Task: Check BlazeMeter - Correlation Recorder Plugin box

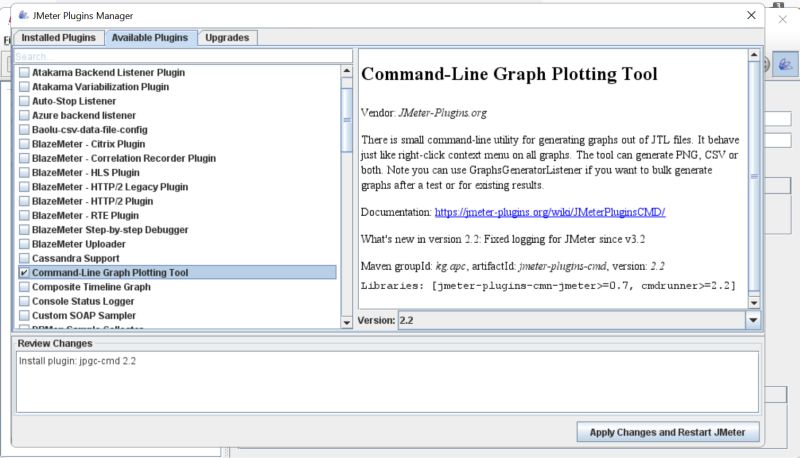Action: click(24, 158)
